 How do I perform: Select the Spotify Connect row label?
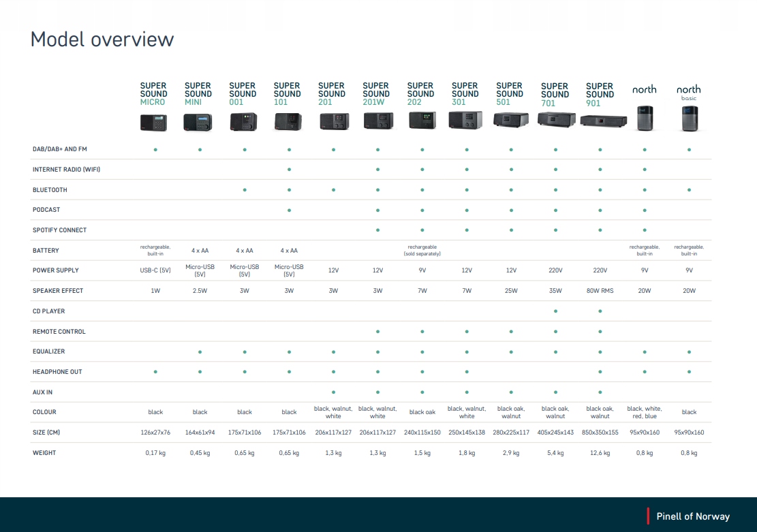coord(59,230)
